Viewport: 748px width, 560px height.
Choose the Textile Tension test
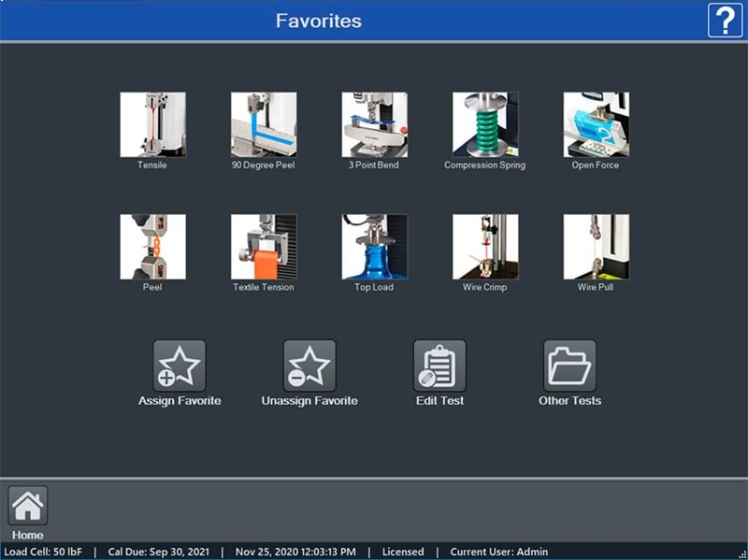(x=264, y=247)
